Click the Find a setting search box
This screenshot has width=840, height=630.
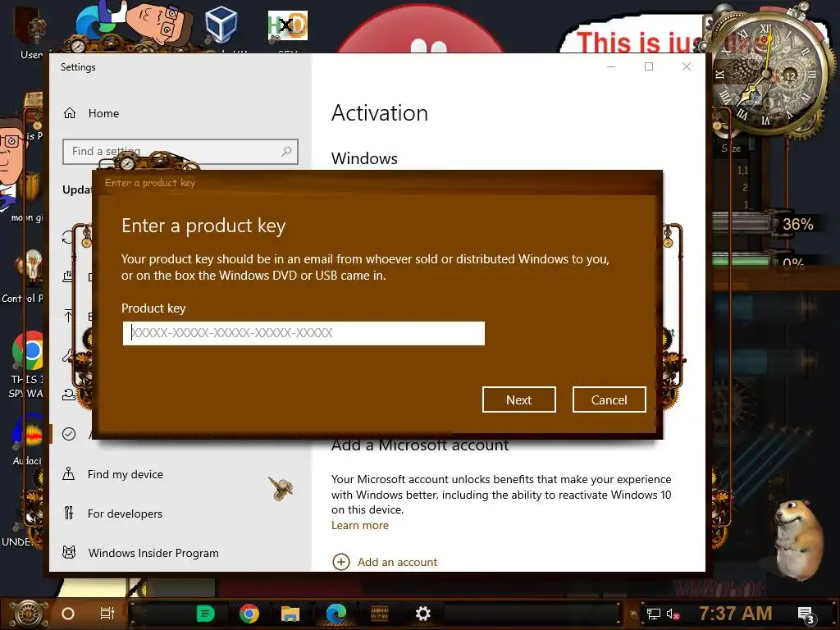pos(180,152)
